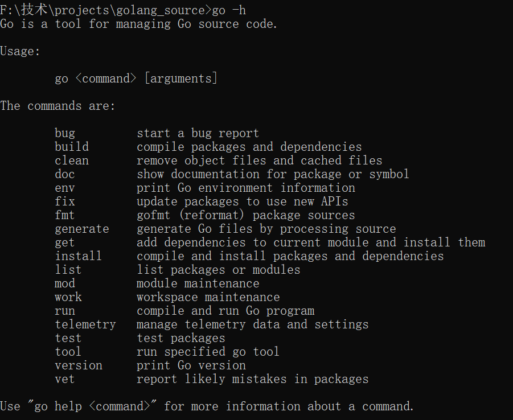Click the 'fmt' command entry

click(x=65, y=215)
